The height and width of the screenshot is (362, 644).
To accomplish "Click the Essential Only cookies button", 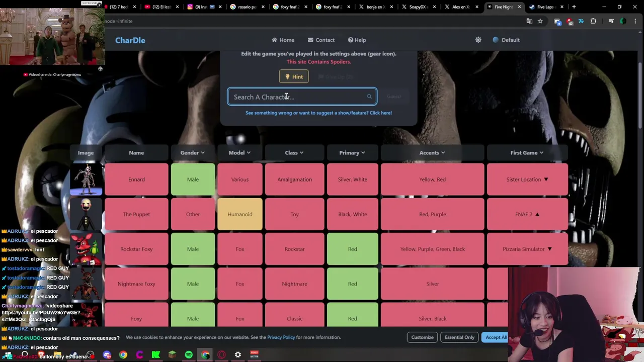I will pos(459,337).
